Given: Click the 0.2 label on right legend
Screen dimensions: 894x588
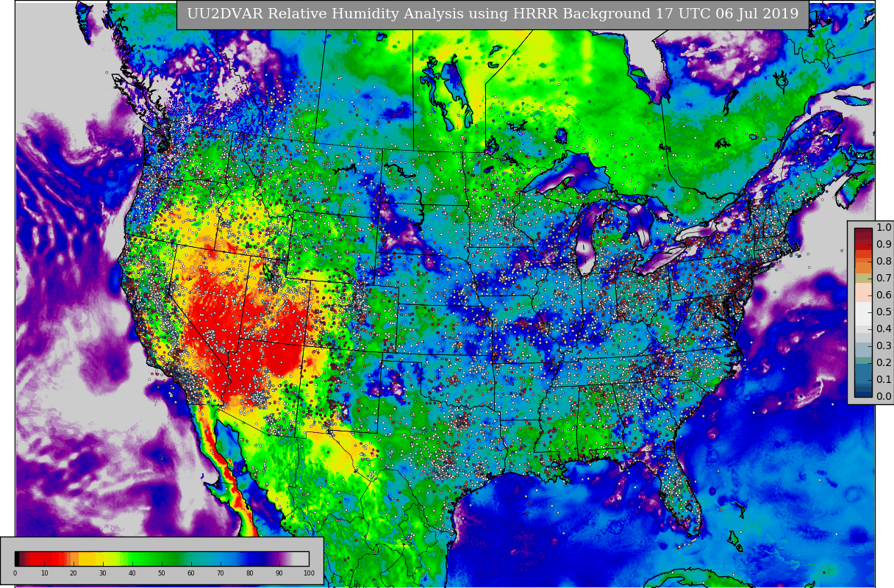Looking at the screenshot, I should [x=884, y=363].
